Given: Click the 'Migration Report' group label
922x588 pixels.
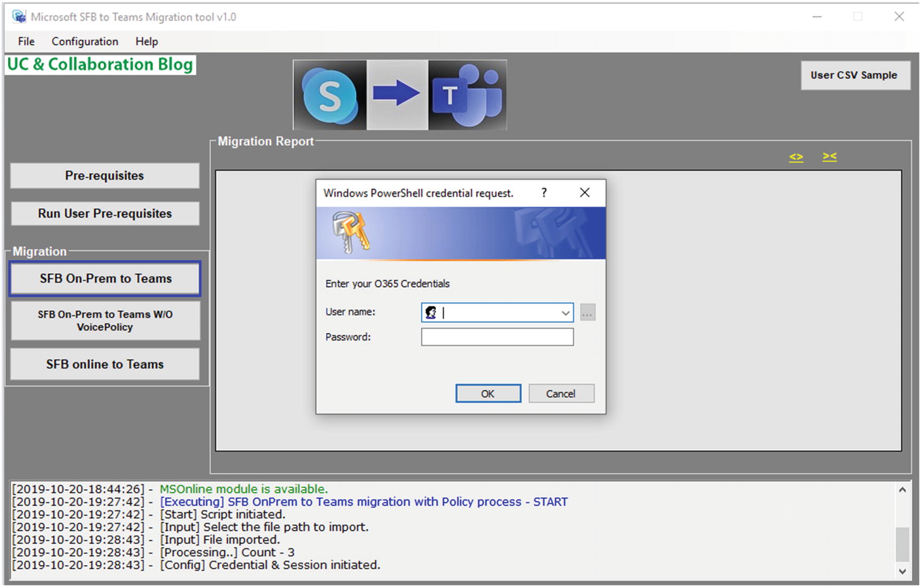Looking at the screenshot, I should 266,142.
